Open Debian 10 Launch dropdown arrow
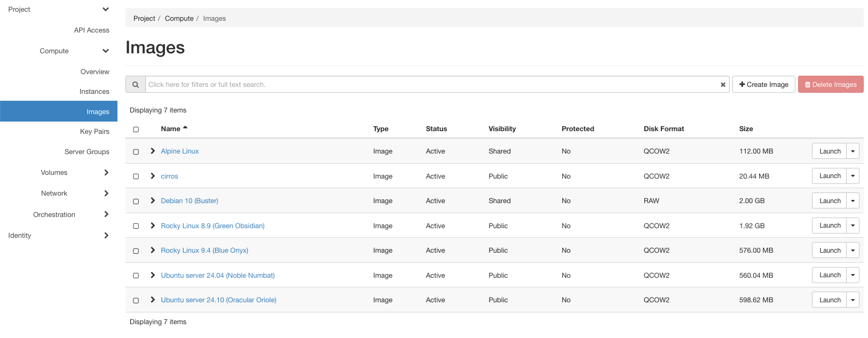Viewport: 868px width, 338px height. pos(853,201)
